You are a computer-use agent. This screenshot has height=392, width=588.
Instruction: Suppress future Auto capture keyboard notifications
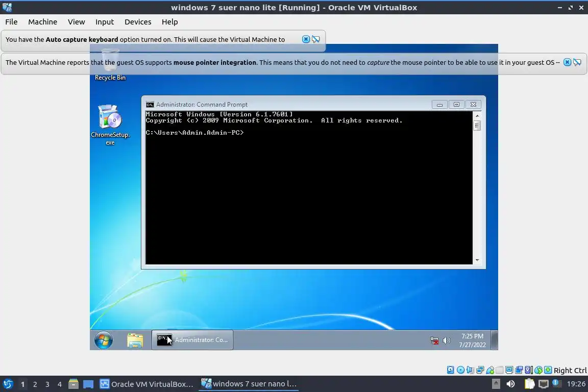[316, 39]
